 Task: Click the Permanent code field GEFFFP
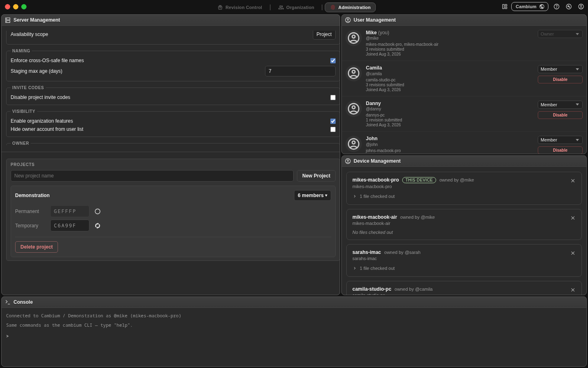pyautogui.click(x=70, y=211)
